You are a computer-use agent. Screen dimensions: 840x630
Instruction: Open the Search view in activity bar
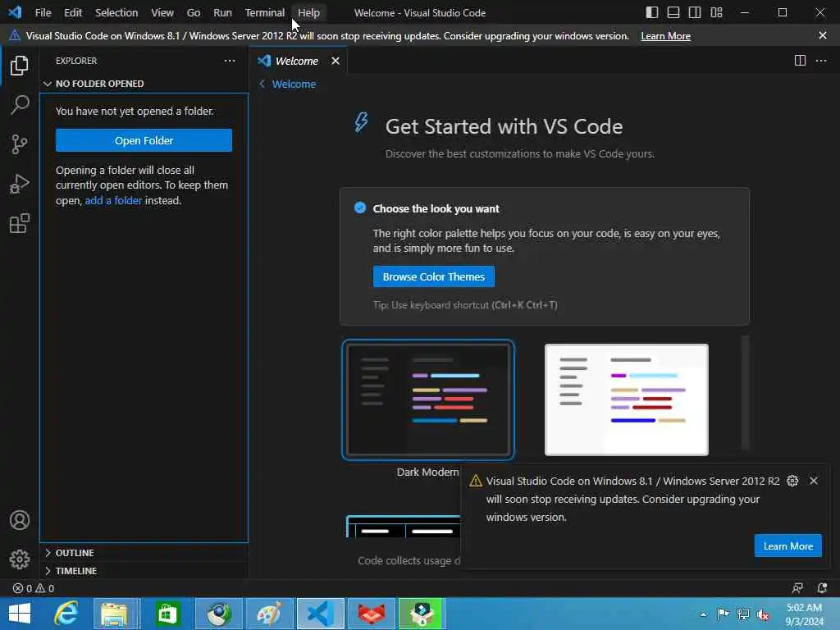click(20, 104)
